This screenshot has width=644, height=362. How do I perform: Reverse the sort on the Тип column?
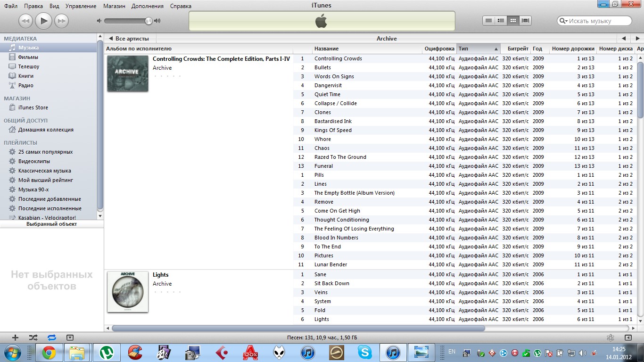click(x=478, y=49)
